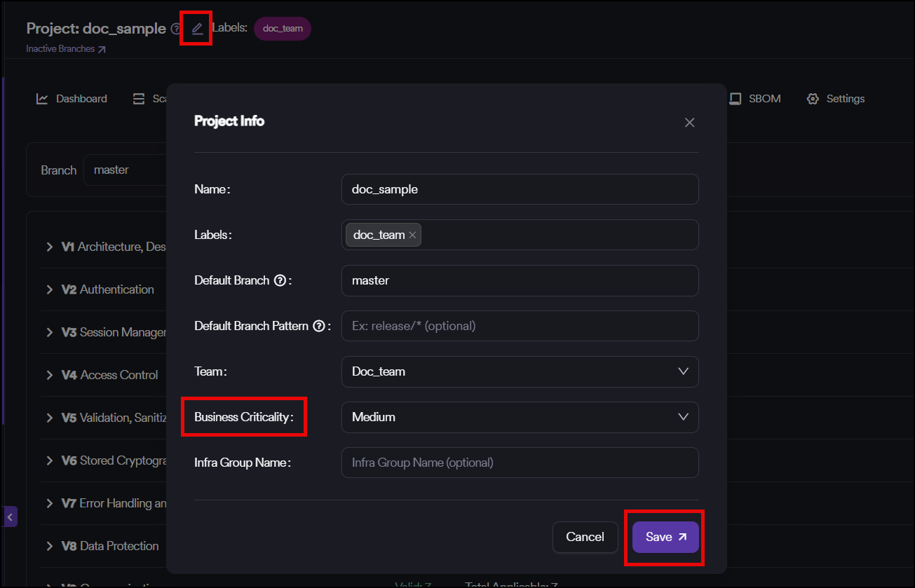Click the help icon beside doc_sample title

[x=176, y=29]
